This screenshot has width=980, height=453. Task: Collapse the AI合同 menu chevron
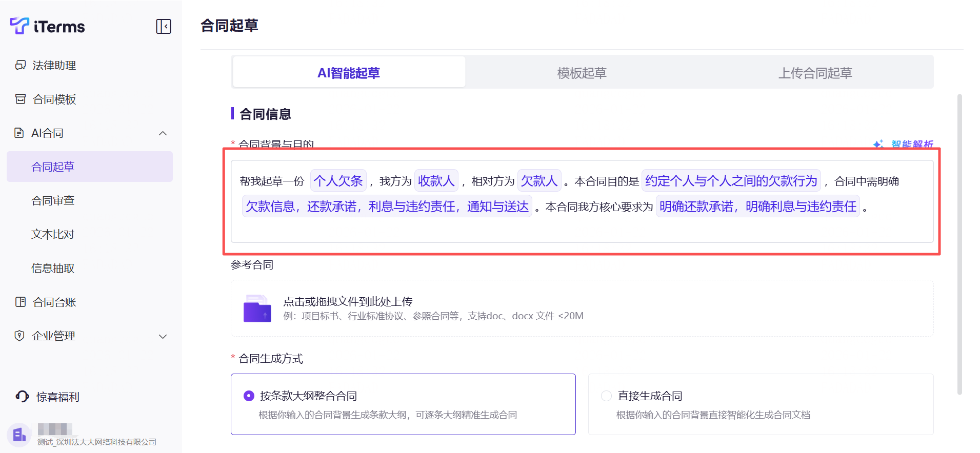point(163,133)
